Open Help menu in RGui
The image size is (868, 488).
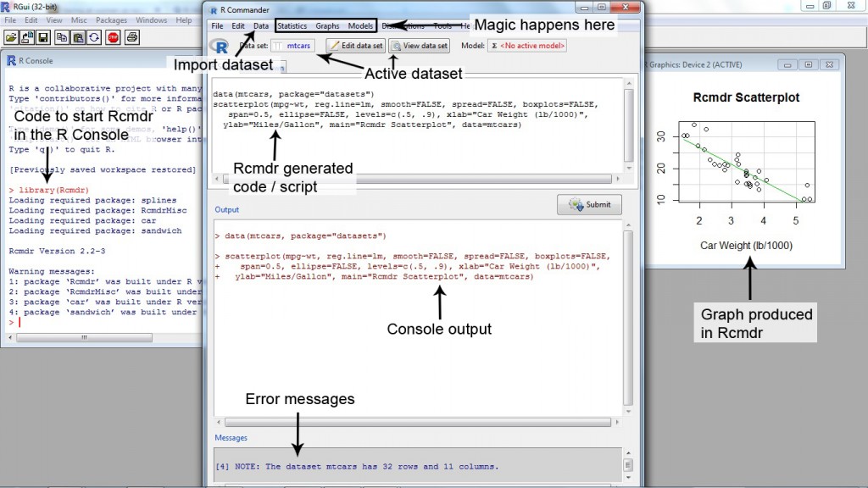pos(184,20)
